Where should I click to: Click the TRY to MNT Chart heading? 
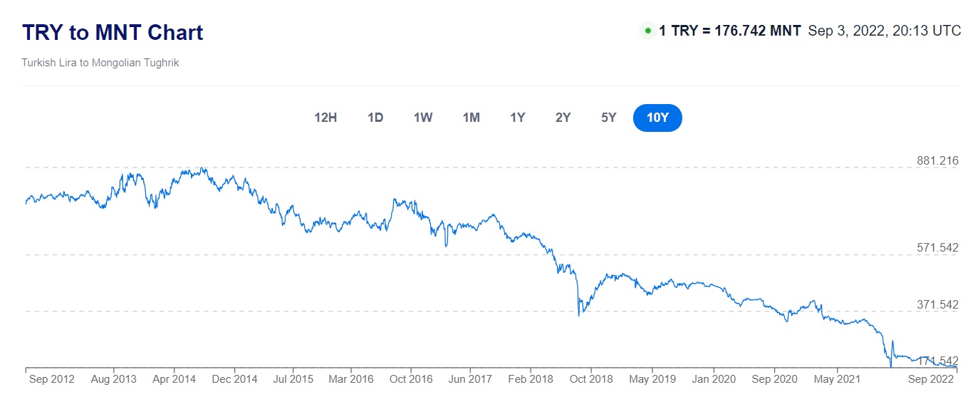point(113,33)
